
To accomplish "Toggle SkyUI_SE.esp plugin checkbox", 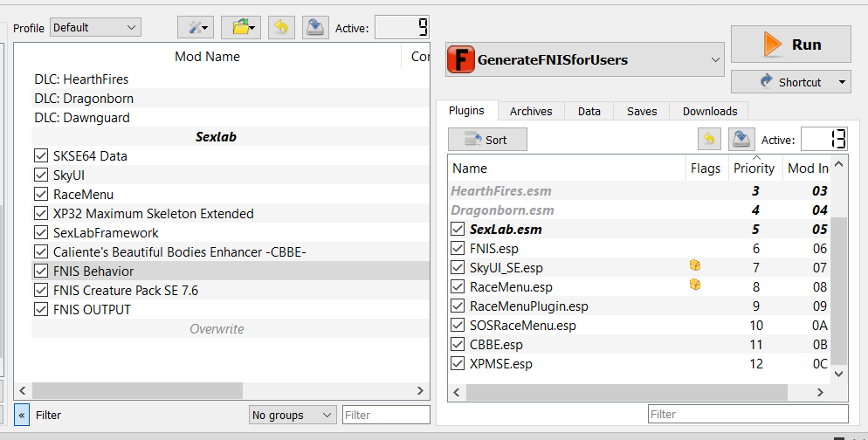I will tap(458, 267).
